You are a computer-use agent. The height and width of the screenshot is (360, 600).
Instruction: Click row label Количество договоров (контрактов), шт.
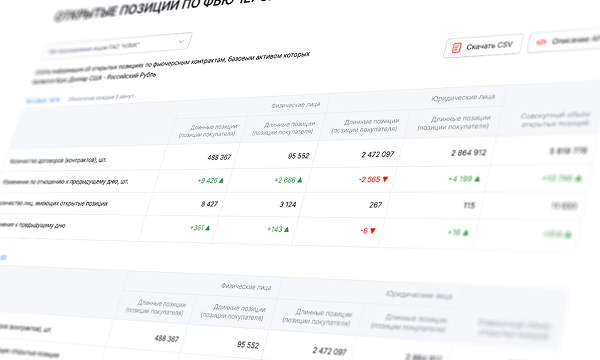[58, 160]
